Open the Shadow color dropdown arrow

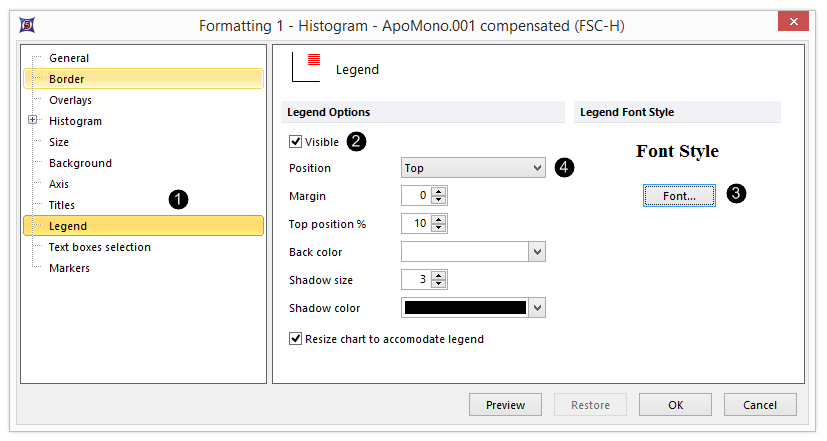[537, 308]
